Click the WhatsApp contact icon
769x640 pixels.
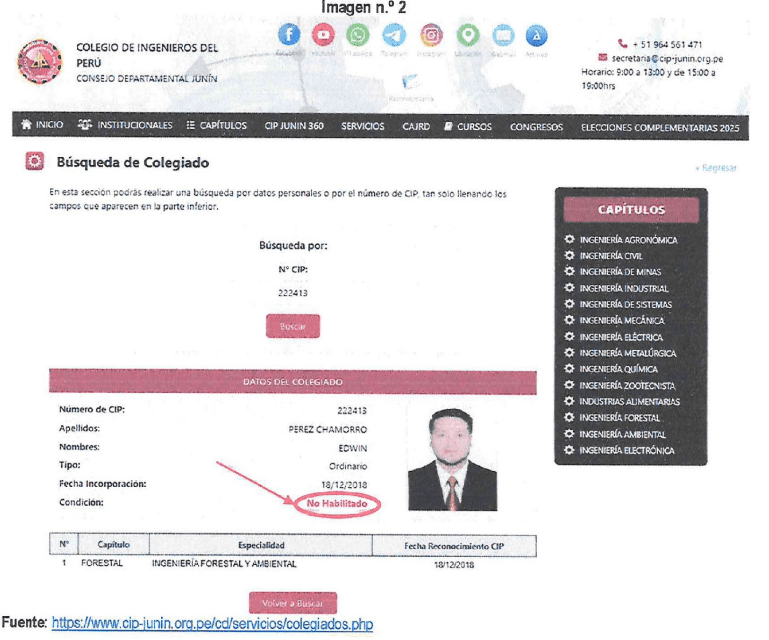[x=358, y=35]
